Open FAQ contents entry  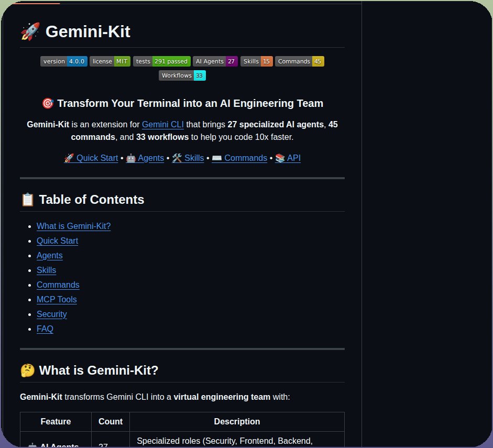click(45, 329)
